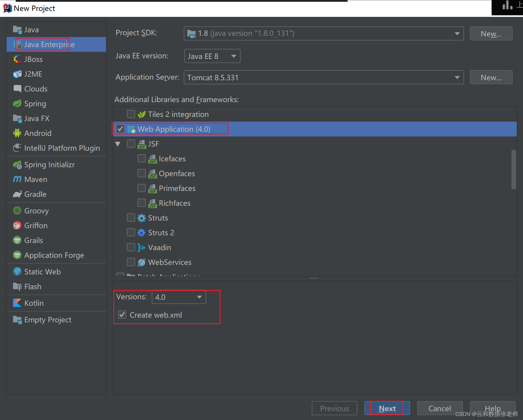This screenshot has height=420, width=523.
Task: Check the Struts checkbox
Action: 131,218
